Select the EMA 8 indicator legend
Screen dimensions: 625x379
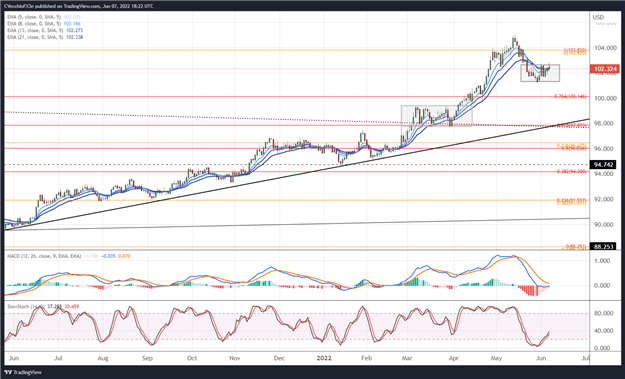tap(44, 24)
